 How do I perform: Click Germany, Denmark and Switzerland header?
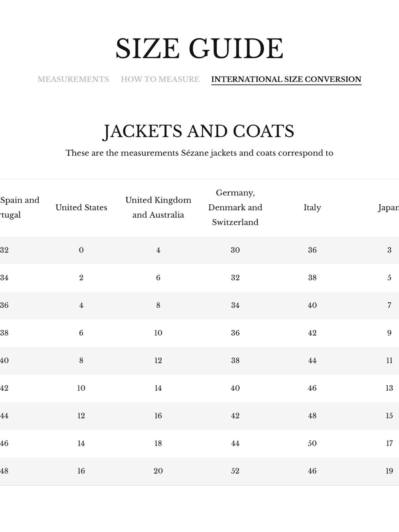click(x=235, y=207)
